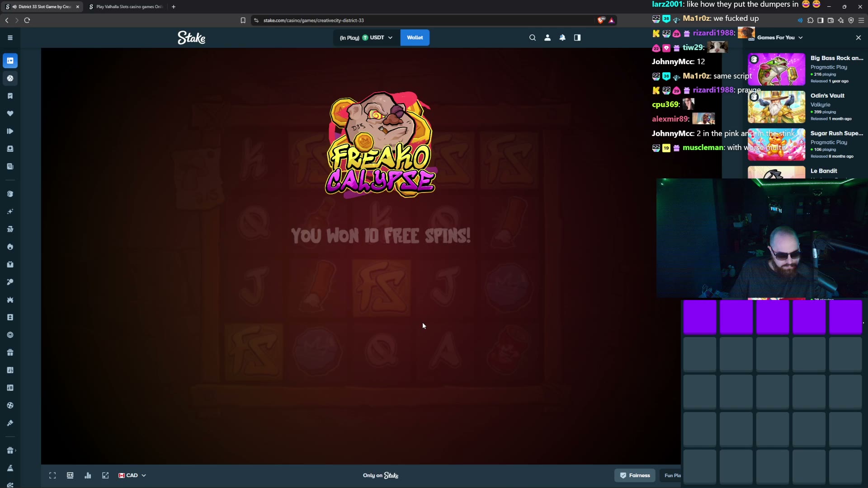
Task: Toggle the side panel icon in header
Action: click(577, 38)
